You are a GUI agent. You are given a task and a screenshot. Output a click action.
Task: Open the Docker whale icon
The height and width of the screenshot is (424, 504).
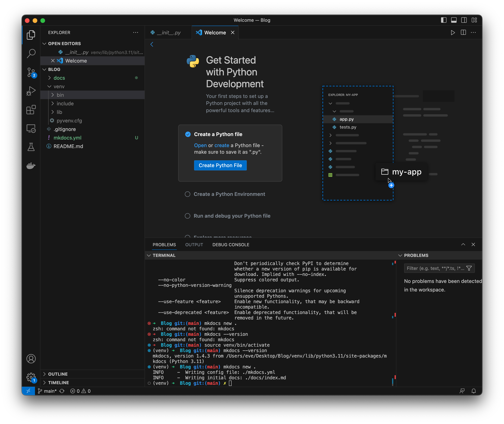click(x=31, y=166)
